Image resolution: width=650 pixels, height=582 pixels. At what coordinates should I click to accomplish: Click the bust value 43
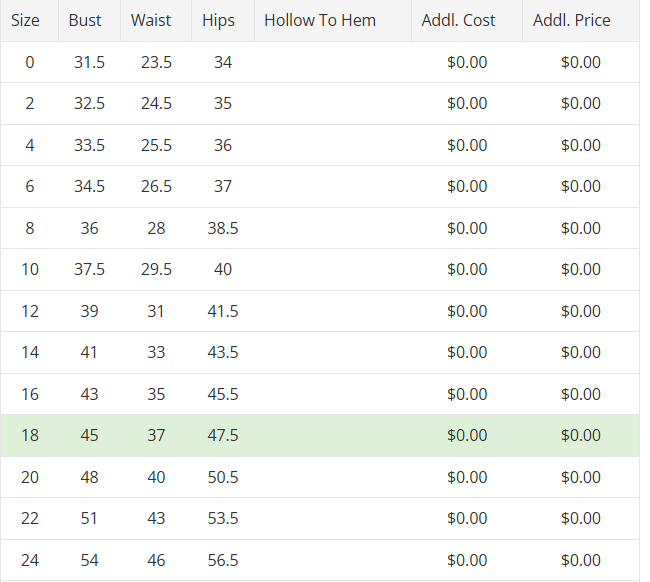click(89, 394)
